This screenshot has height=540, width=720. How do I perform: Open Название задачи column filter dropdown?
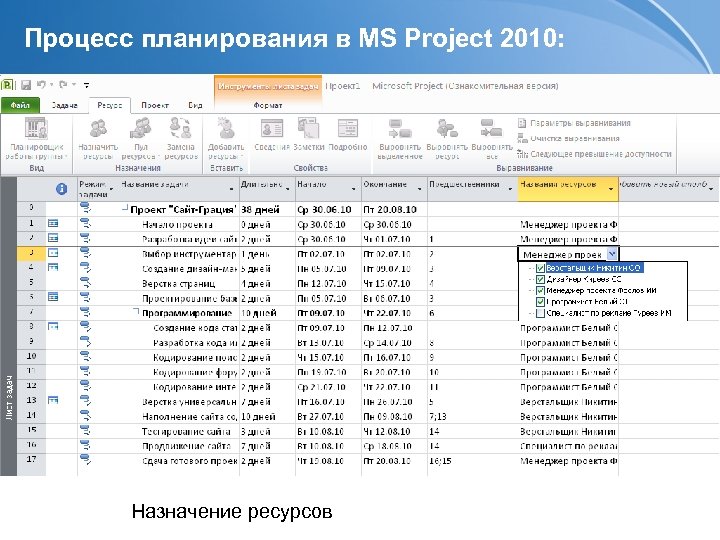(231, 189)
